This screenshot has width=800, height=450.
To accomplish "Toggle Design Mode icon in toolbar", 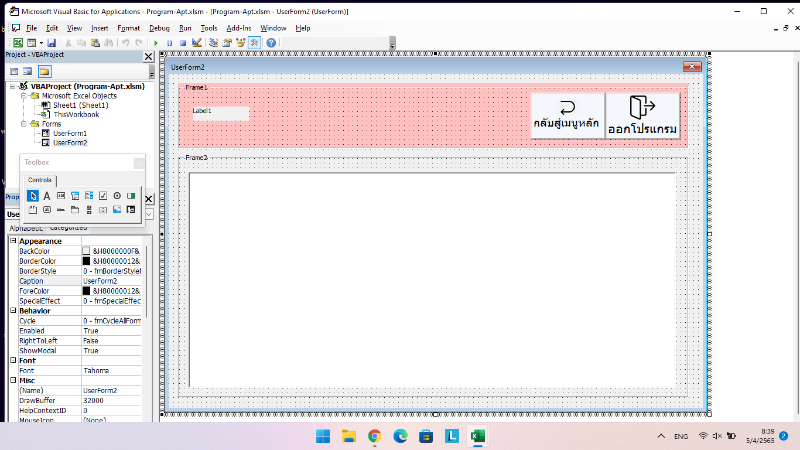I will tap(199, 43).
